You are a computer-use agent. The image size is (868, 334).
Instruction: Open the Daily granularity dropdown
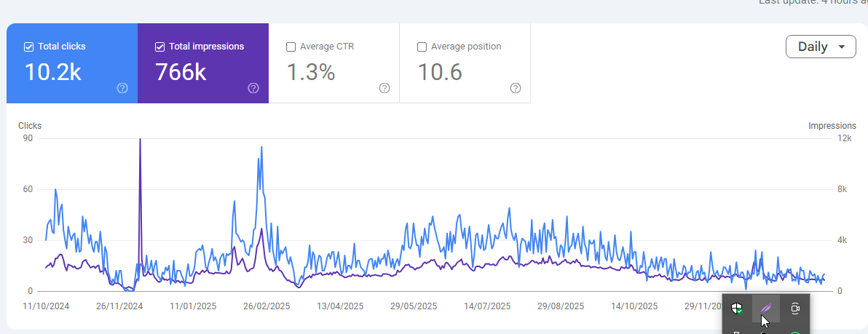821,47
